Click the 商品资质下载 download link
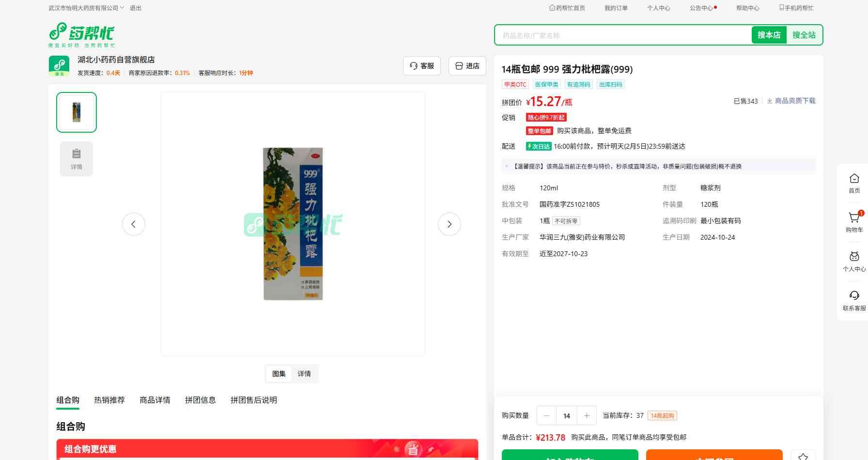This screenshot has width=868, height=460. 791,101
